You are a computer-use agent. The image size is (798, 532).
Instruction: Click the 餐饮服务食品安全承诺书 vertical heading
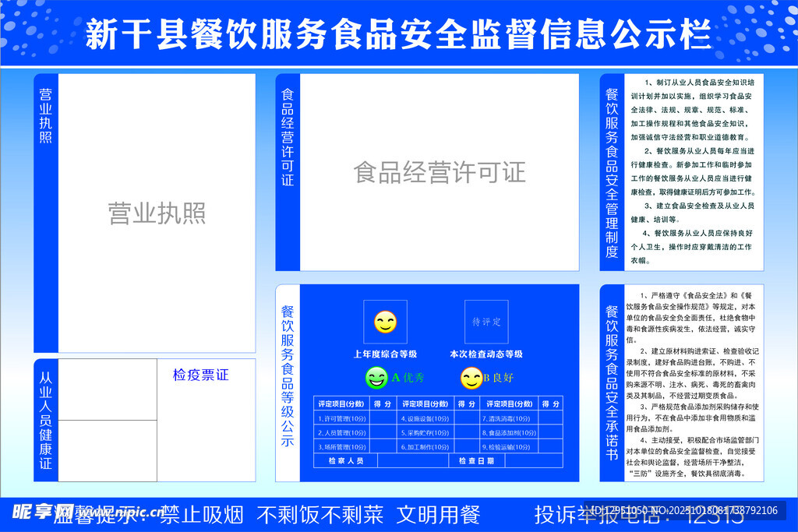612,382
